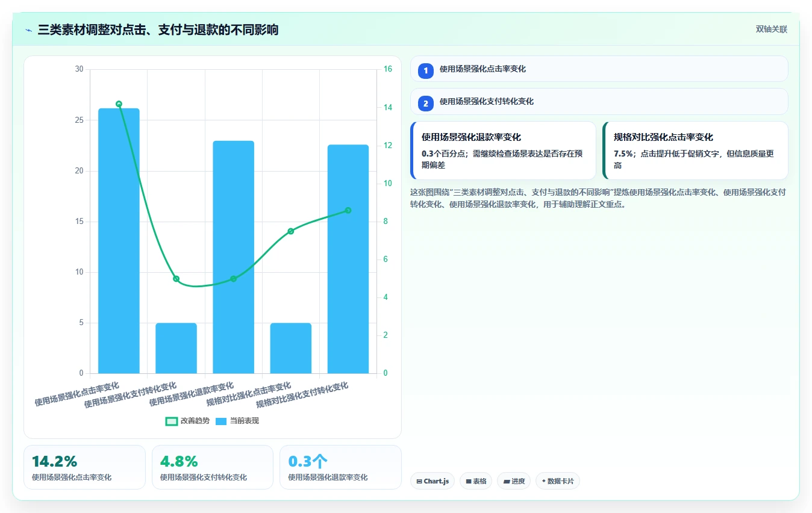Image resolution: width=812 pixels, height=513 pixels.
Task: Select numbered item 1 使用场景强化点击率变化
Action: click(x=599, y=69)
